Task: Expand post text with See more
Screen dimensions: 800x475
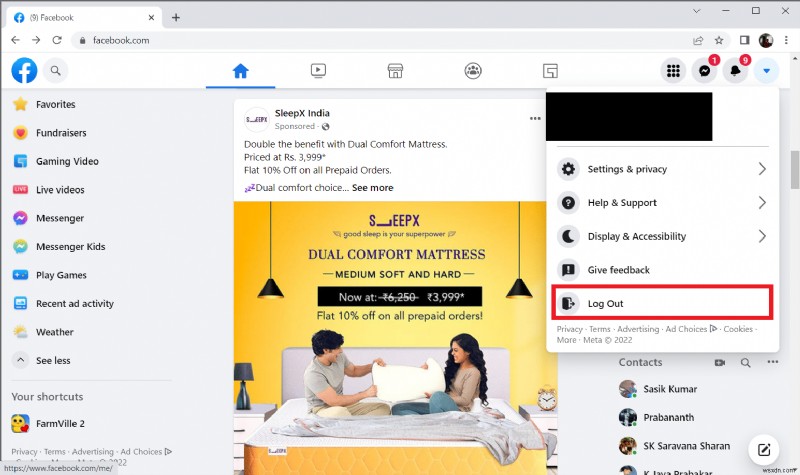Action: click(x=372, y=188)
